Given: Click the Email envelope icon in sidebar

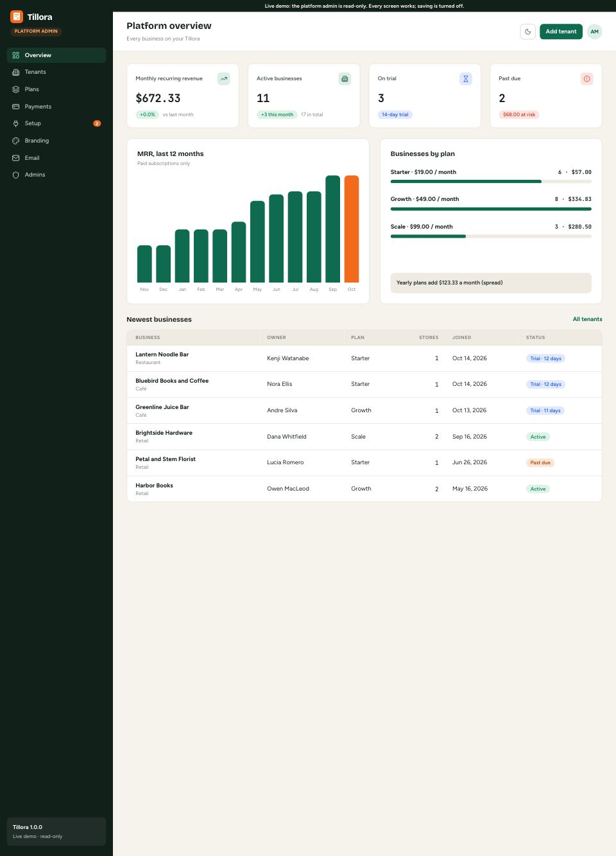Looking at the screenshot, I should pyautogui.click(x=16, y=158).
